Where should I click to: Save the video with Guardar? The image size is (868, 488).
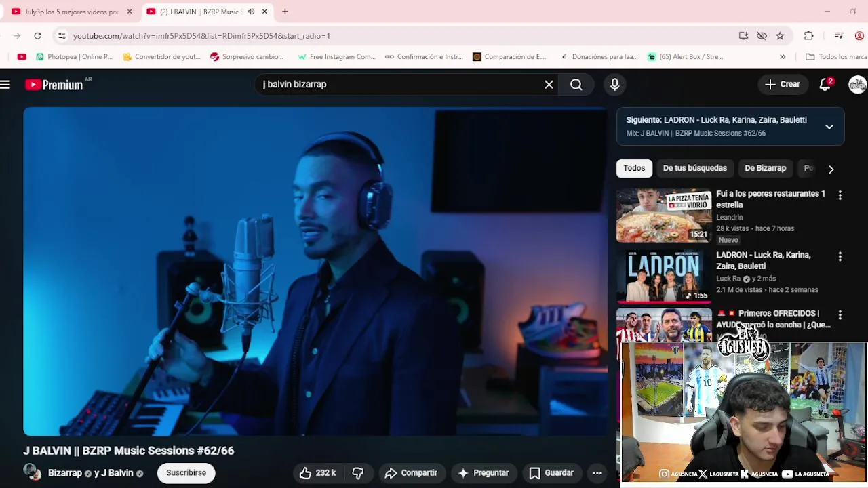(x=551, y=473)
